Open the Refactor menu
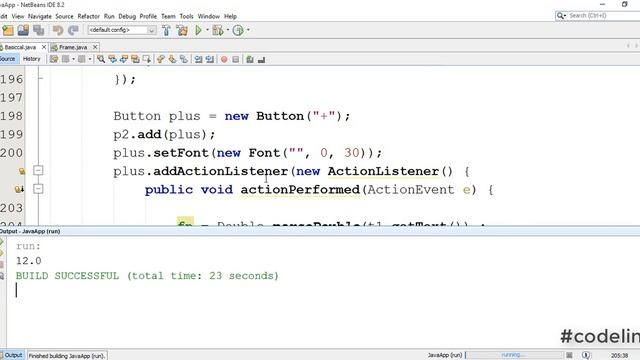The height and width of the screenshot is (360, 640). point(89,16)
